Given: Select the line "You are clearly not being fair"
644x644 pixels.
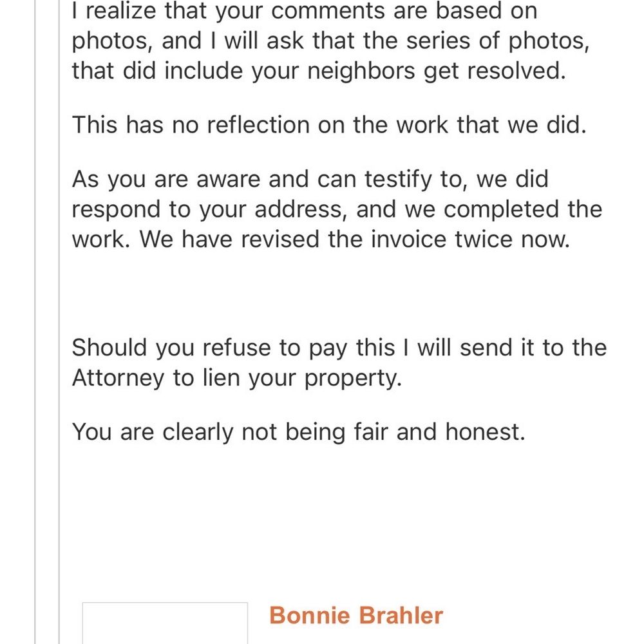Looking at the screenshot, I should click(299, 432).
